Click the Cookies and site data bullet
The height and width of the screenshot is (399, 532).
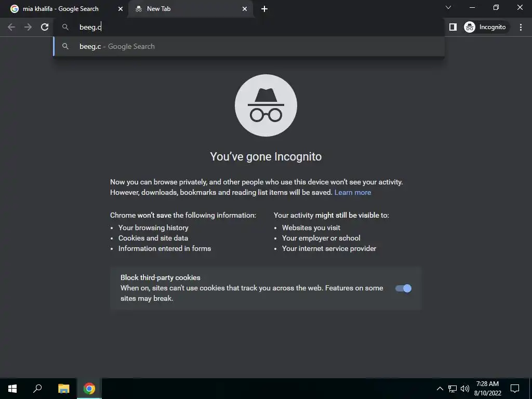[x=153, y=238]
